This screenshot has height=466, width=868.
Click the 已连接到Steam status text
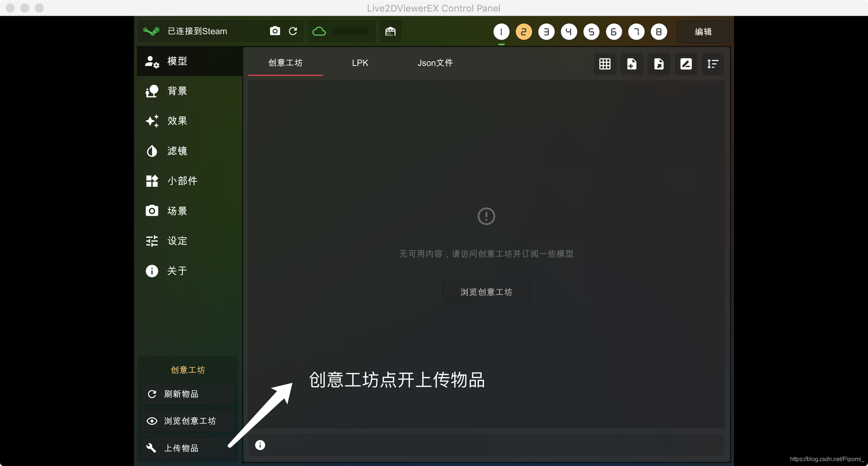(197, 31)
